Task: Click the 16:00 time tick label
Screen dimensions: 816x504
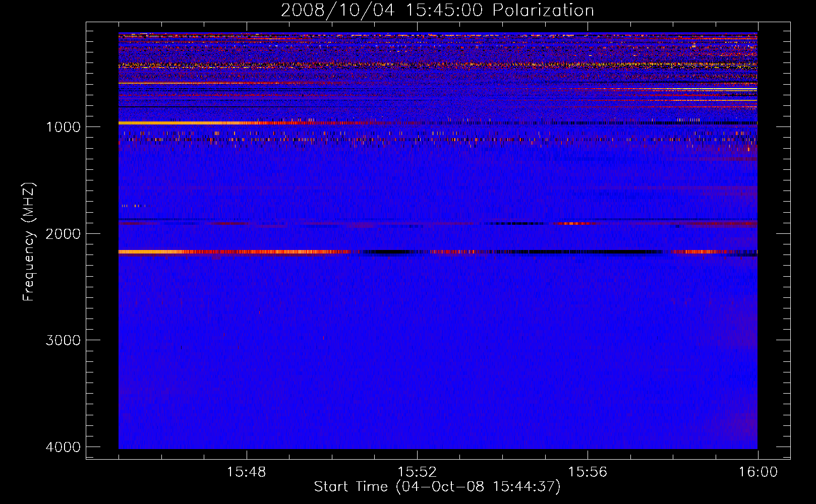Action: pyautogui.click(x=758, y=472)
